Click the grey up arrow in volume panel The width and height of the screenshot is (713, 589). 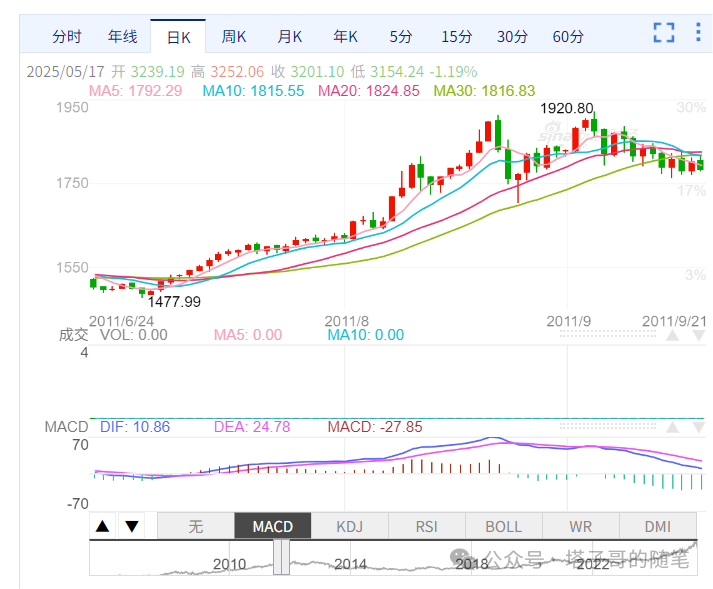click(673, 336)
